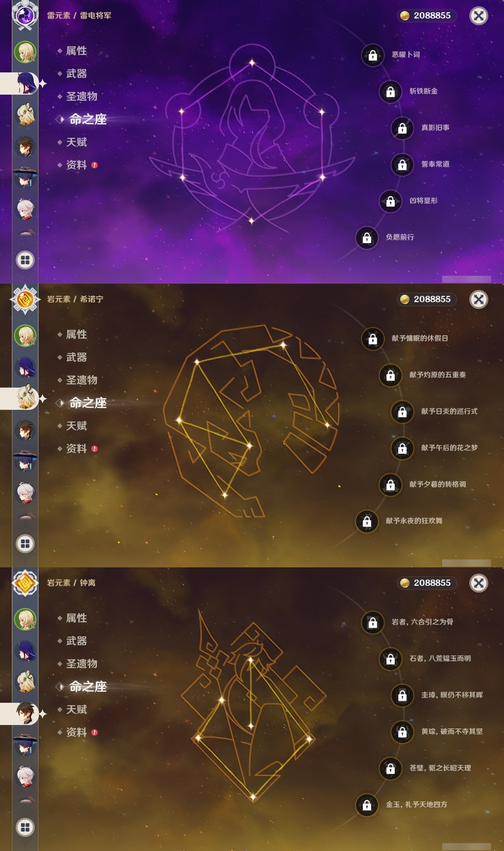Screen dimensions: 504x851
Task: Go to 属性 on the 雷电将军 screen
Action: tap(76, 51)
